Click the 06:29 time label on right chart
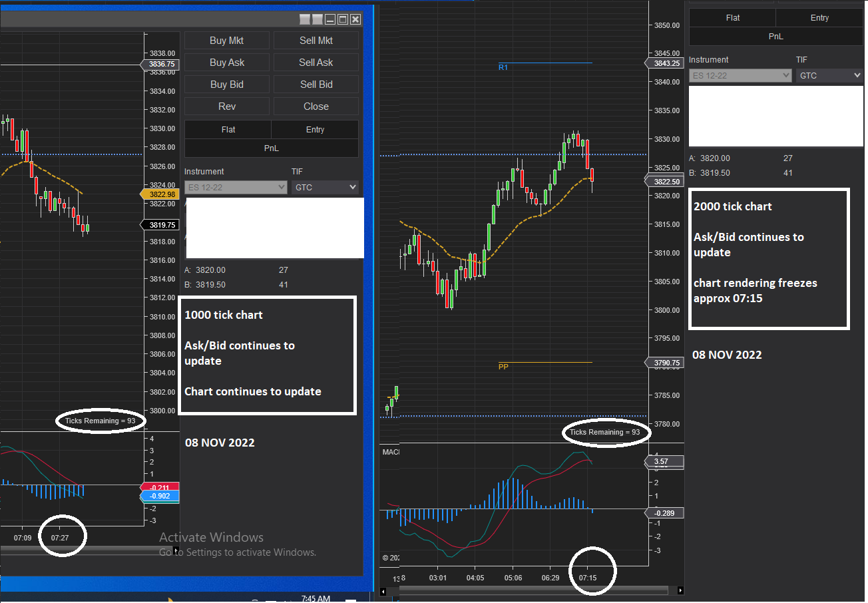868x603 pixels. (x=550, y=578)
